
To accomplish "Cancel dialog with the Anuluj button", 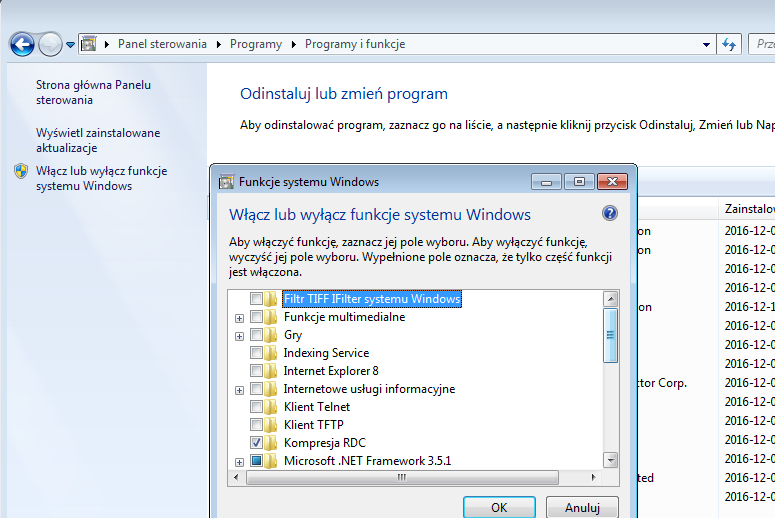I will [x=582, y=507].
